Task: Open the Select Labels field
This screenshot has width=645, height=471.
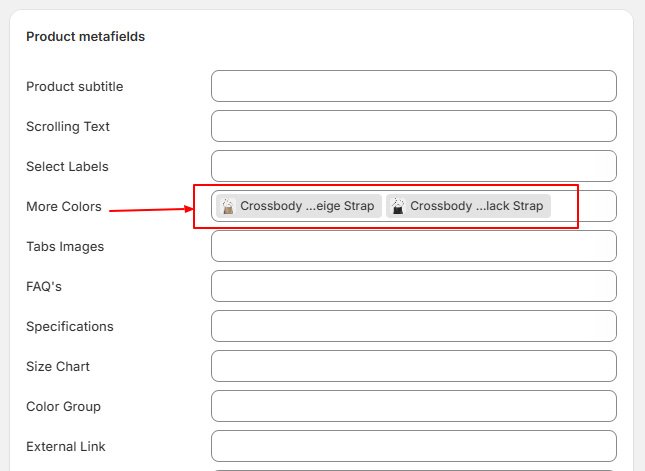Action: coord(414,166)
